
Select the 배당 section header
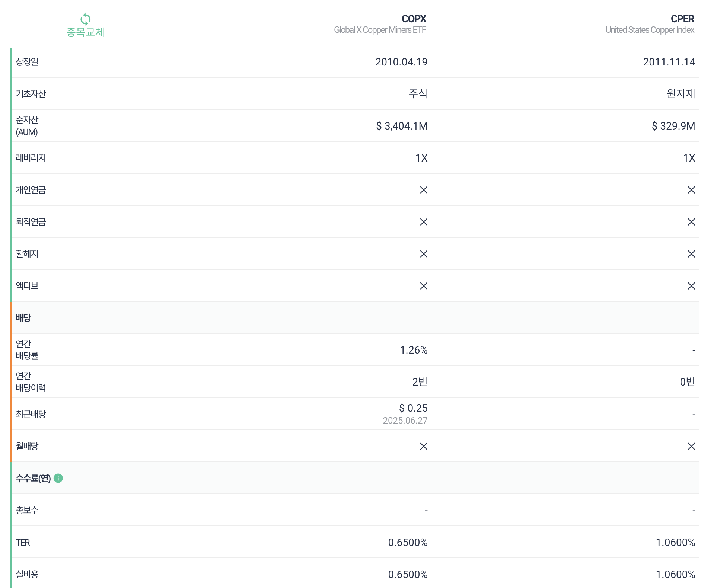pos(23,318)
